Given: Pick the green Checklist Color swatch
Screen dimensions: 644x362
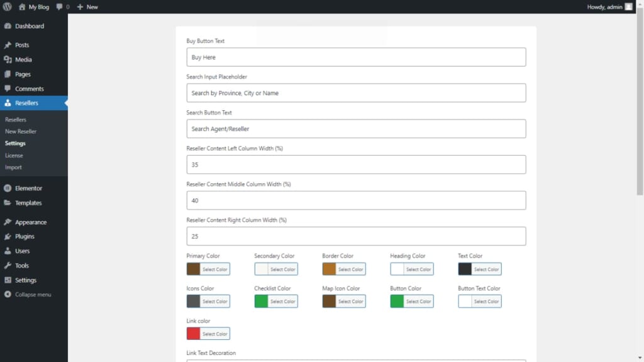Looking at the screenshot, I should [262, 302].
